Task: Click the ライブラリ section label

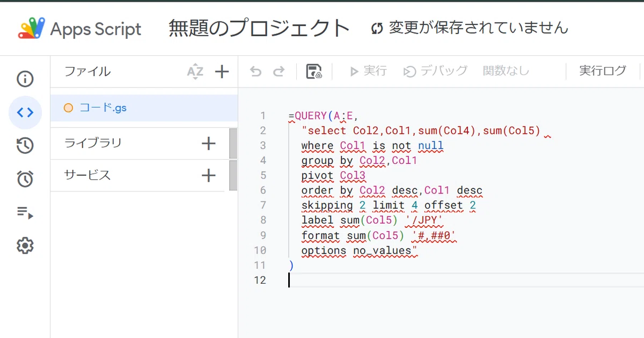Action: tap(93, 143)
